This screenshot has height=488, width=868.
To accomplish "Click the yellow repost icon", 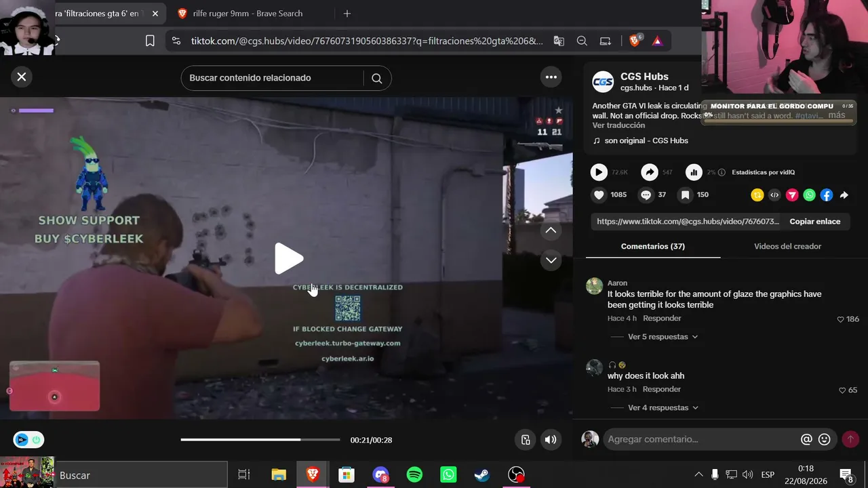I will click(757, 195).
